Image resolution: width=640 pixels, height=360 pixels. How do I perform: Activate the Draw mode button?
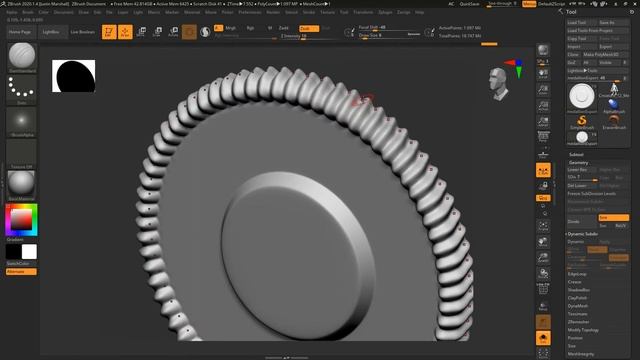click(x=125, y=32)
